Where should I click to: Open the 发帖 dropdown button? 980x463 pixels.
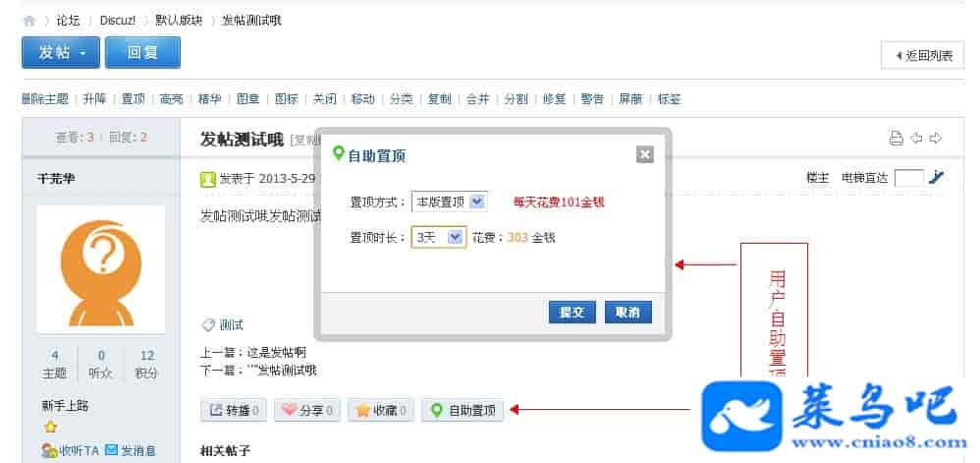(x=61, y=52)
